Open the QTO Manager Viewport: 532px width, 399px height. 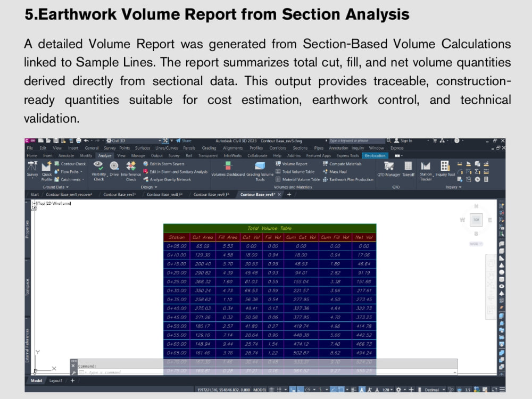click(389, 169)
